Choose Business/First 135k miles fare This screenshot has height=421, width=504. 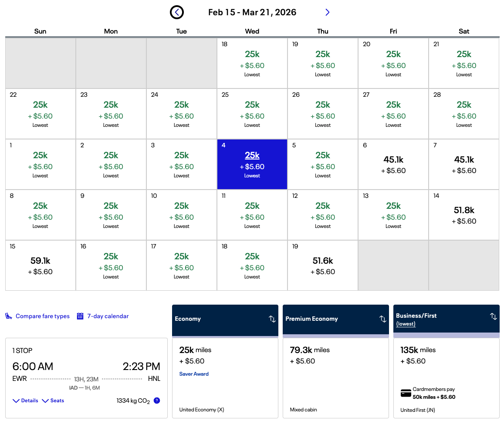click(x=446, y=377)
